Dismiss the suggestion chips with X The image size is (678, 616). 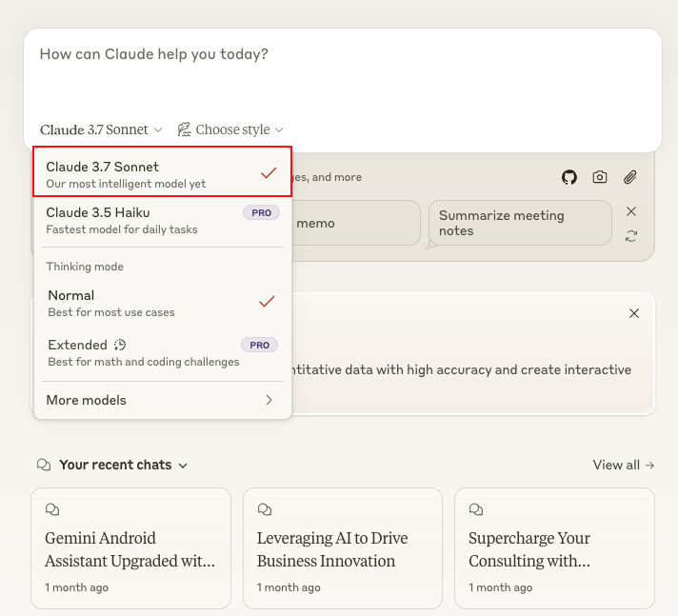tap(631, 211)
